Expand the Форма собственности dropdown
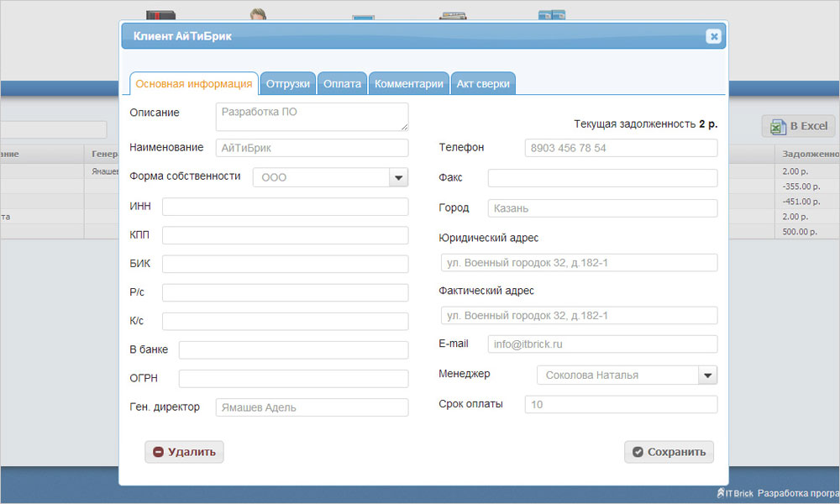This screenshot has height=504, width=840. tap(398, 177)
